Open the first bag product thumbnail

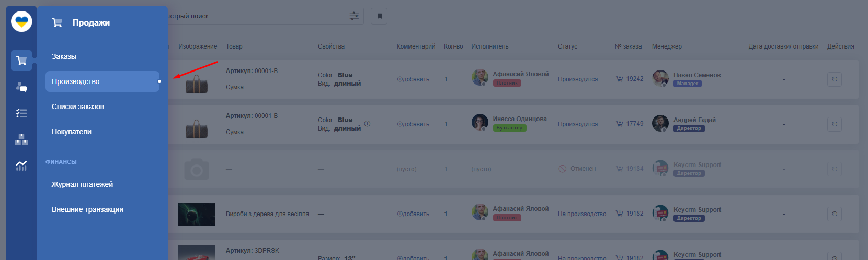click(197, 84)
